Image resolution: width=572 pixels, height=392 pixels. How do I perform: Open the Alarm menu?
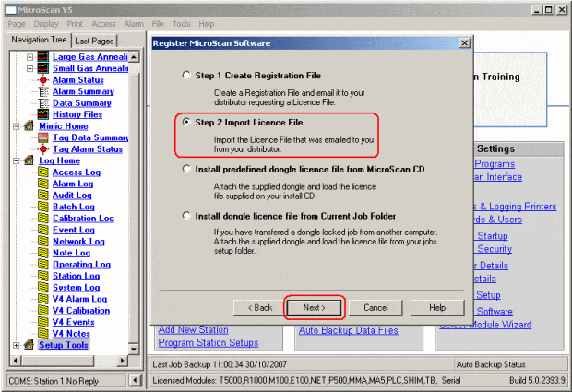(134, 24)
